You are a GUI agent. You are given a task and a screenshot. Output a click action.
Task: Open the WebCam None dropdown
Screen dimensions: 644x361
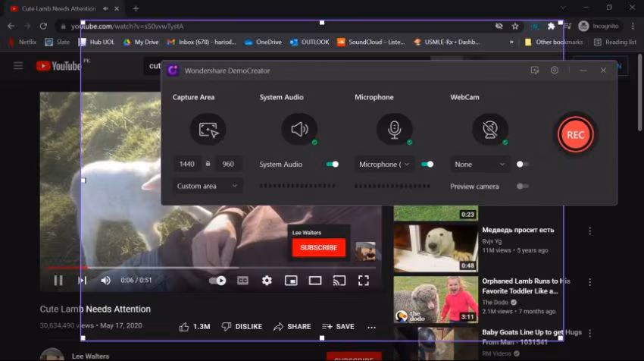point(480,164)
